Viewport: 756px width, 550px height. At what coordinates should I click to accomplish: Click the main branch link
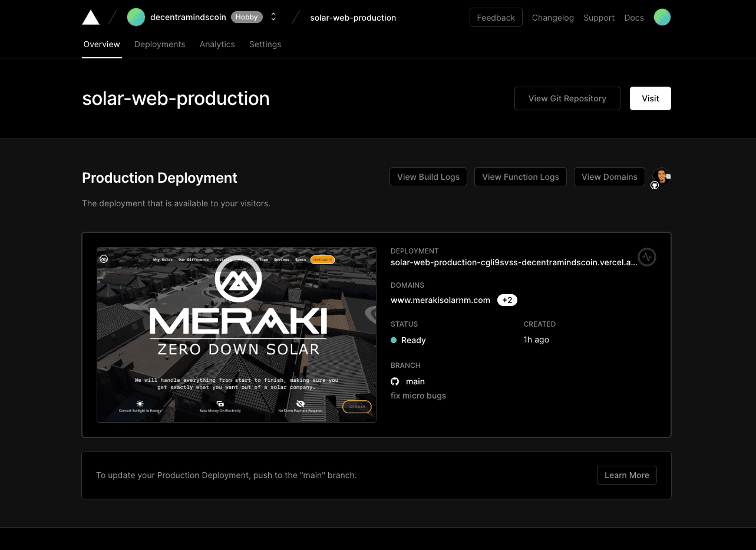(415, 381)
